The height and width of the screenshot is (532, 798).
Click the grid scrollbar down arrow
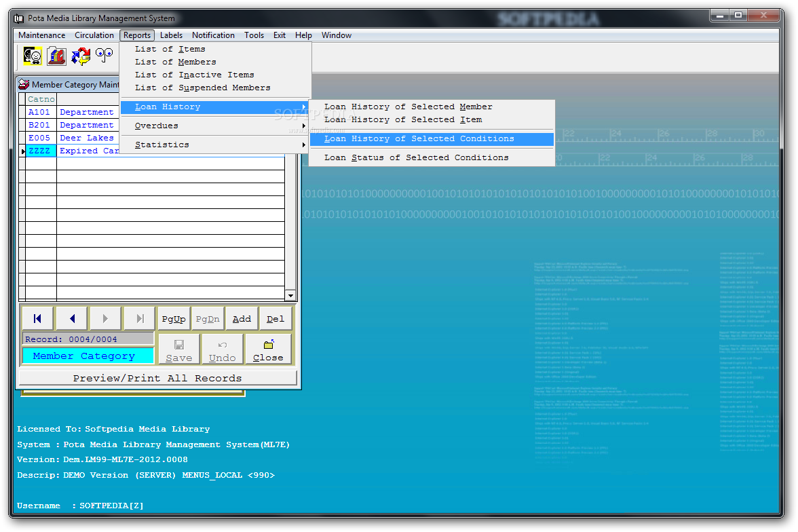(290, 296)
